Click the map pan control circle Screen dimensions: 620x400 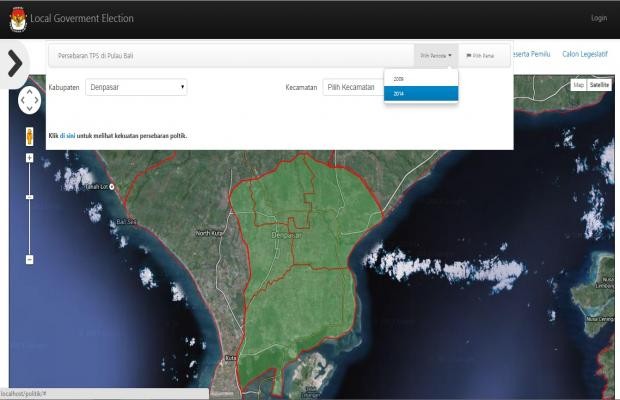click(29, 101)
